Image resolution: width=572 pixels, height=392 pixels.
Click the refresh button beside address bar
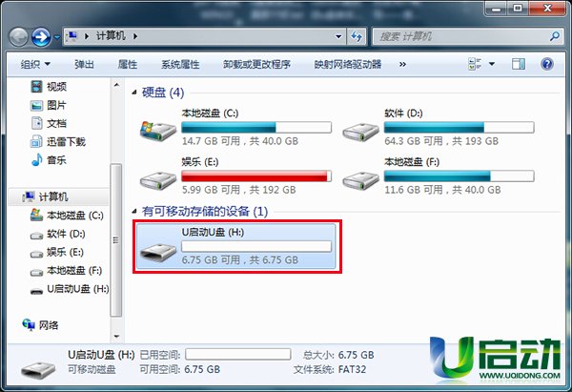(x=357, y=36)
